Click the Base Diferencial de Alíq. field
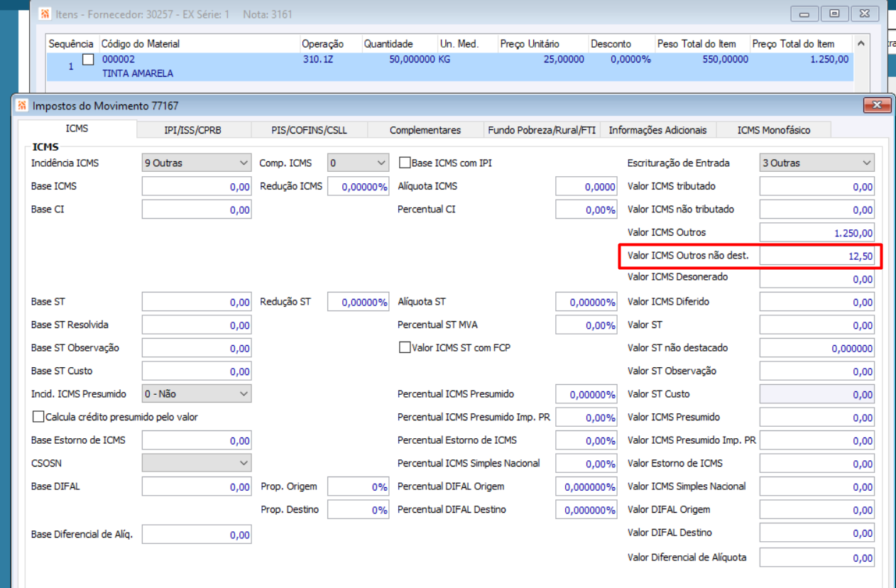Viewport: 896px width, 588px height. [197, 535]
